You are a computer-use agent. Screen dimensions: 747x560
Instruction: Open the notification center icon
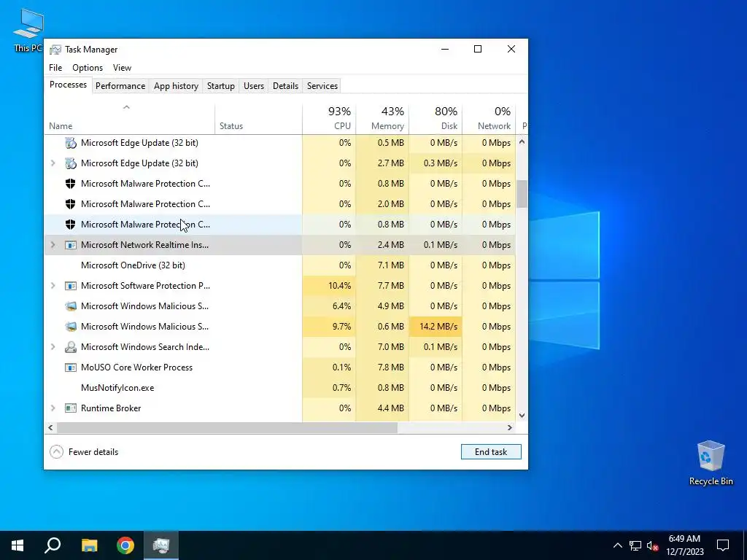click(x=723, y=545)
